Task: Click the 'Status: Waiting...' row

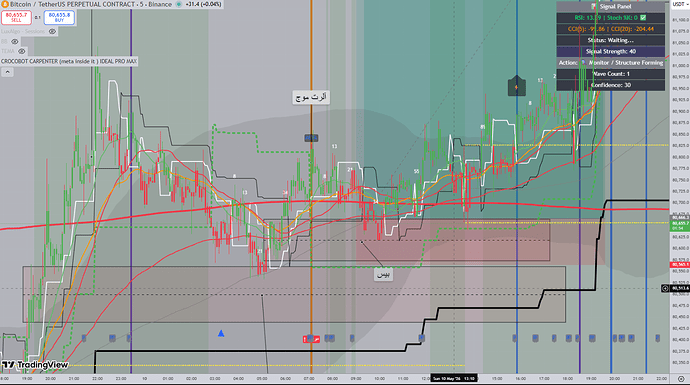Action: click(x=611, y=40)
